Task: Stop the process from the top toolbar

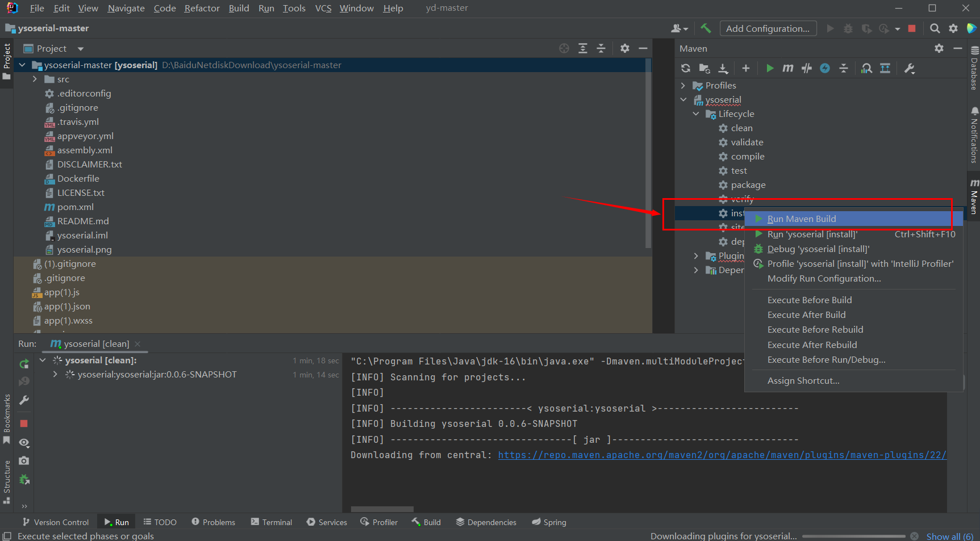Action: (912, 28)
